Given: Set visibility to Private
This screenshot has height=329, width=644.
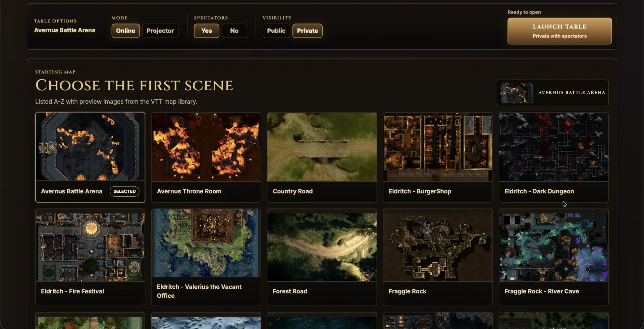Looking at the screenshot, I should pos(307,31).
